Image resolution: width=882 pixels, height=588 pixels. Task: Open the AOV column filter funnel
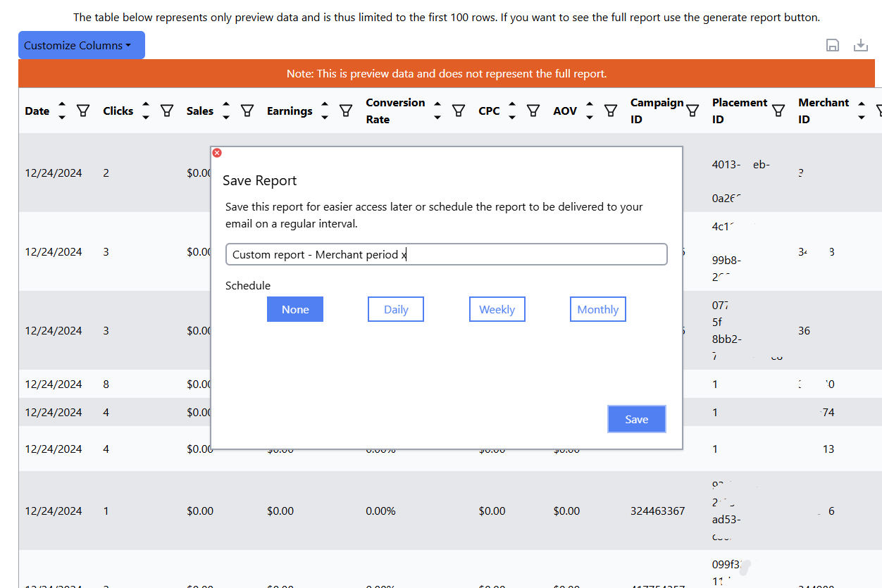611,111
